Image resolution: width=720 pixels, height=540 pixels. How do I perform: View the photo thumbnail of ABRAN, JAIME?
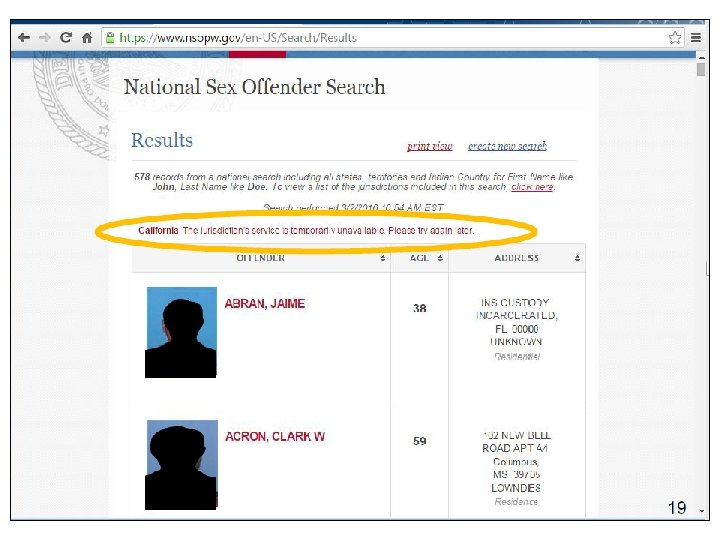[x=181, y=332]
